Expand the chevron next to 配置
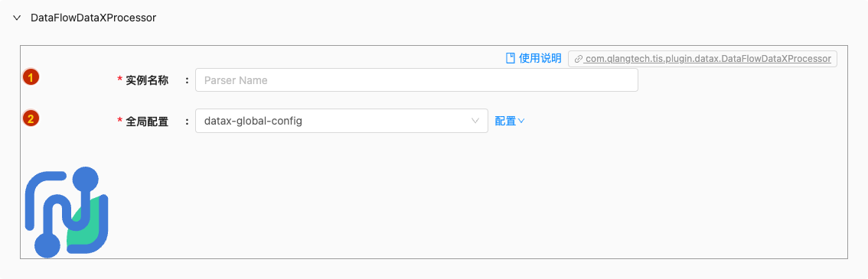The height and width of the screenshot is (279, 868). click(x=521, y=121)
